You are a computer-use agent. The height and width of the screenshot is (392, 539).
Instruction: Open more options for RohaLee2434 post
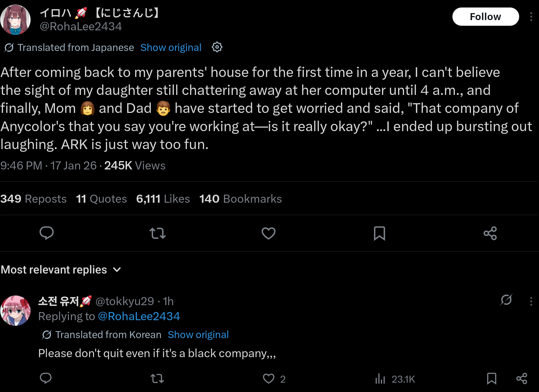tap(531, 17)
